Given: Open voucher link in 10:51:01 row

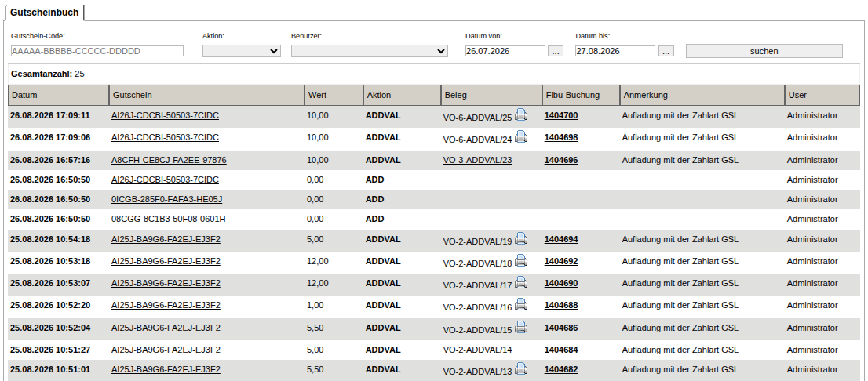Looking at the screenshot, I should pos(166,369).
